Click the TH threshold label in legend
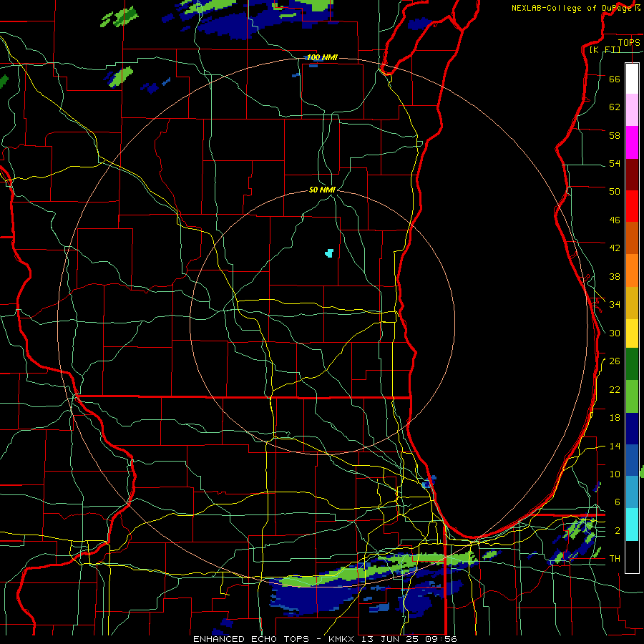Image resolution: width=644 pixels, height=644 pixels. pyautogui.click(x=615, y=559)
